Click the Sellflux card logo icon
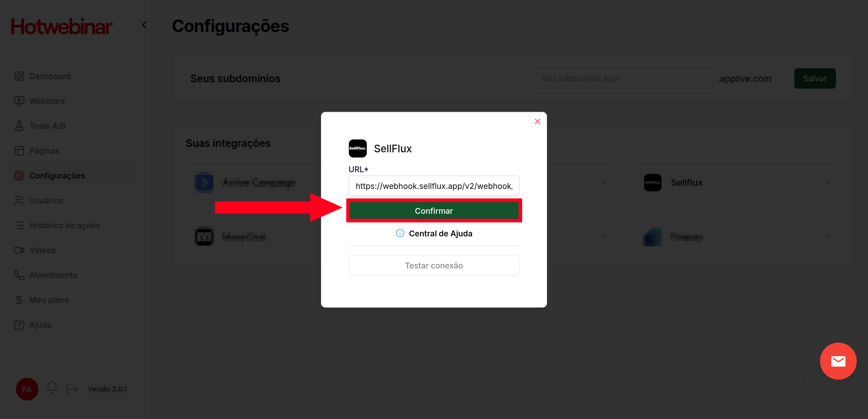Image resolution: width=868 pixels, height=419 pixels. click(x=652, y=183)
